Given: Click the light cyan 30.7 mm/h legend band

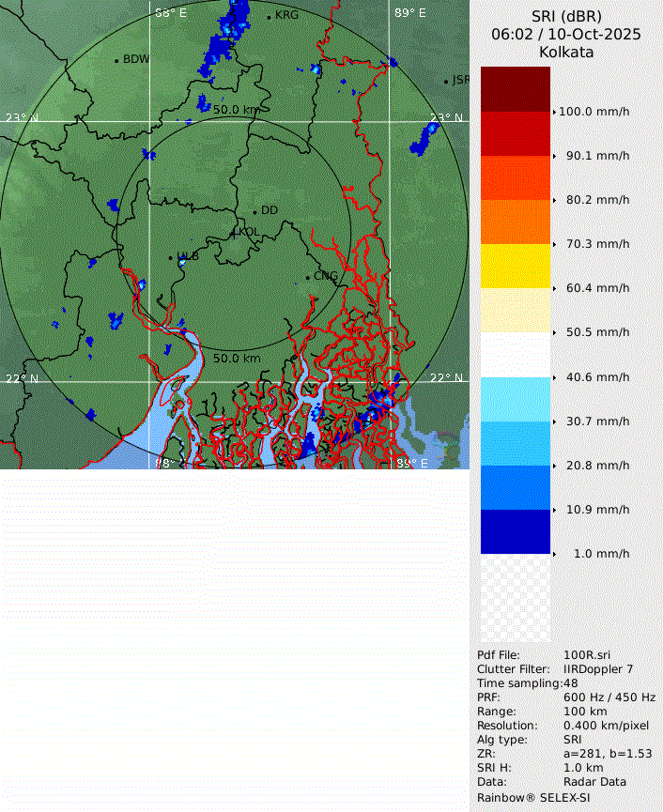Looking at the screenshot, I should (515, 399).
